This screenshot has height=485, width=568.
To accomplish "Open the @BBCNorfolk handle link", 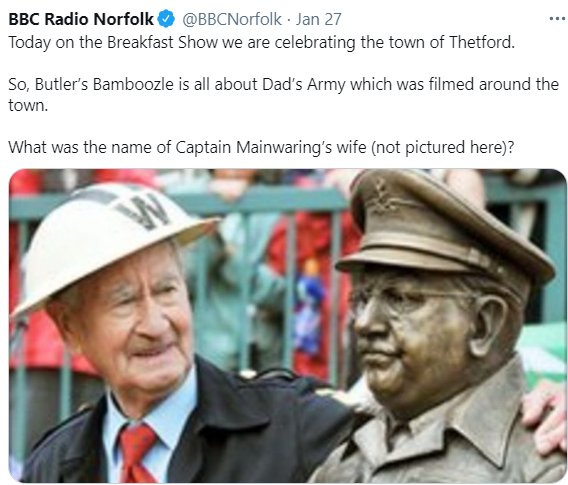I will [232, 19].
